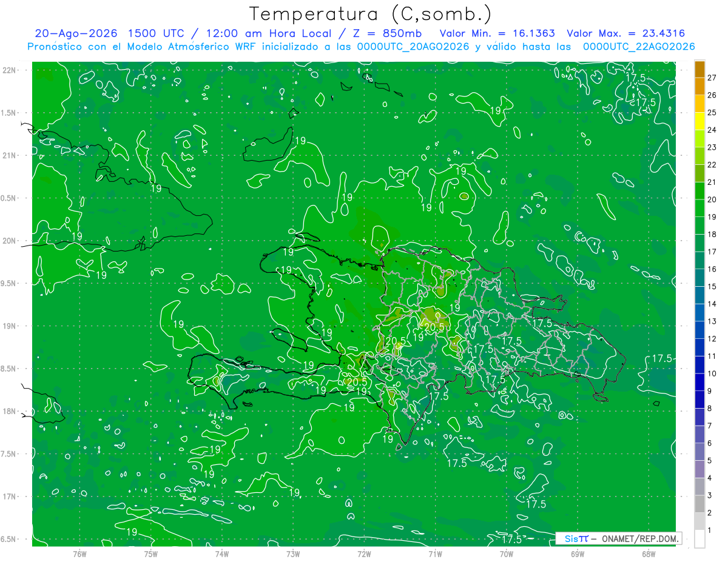Click the '17N' latitude axis label
Viewport: 728px width, 562px height.
point(8,497)
